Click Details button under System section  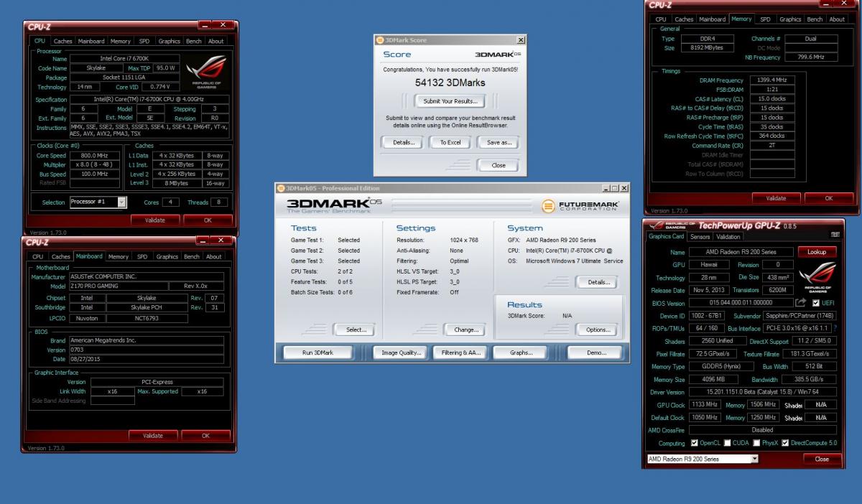tap(596, 282)
